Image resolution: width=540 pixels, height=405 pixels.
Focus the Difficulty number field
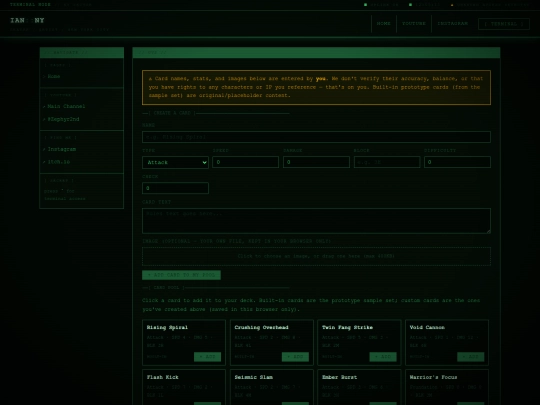pyautogui.click(x=457, y=162)
